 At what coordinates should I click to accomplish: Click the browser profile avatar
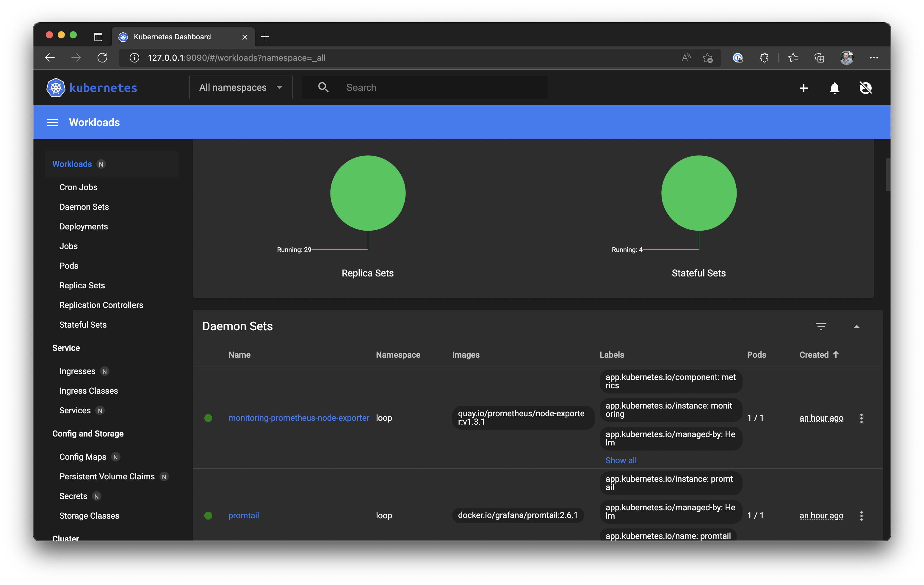coord(846,58)
